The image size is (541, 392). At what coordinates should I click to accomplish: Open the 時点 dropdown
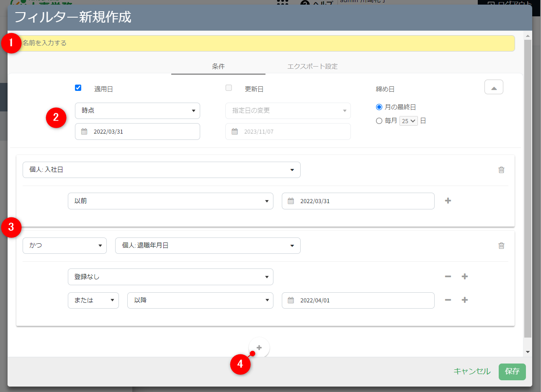(137, 111)
